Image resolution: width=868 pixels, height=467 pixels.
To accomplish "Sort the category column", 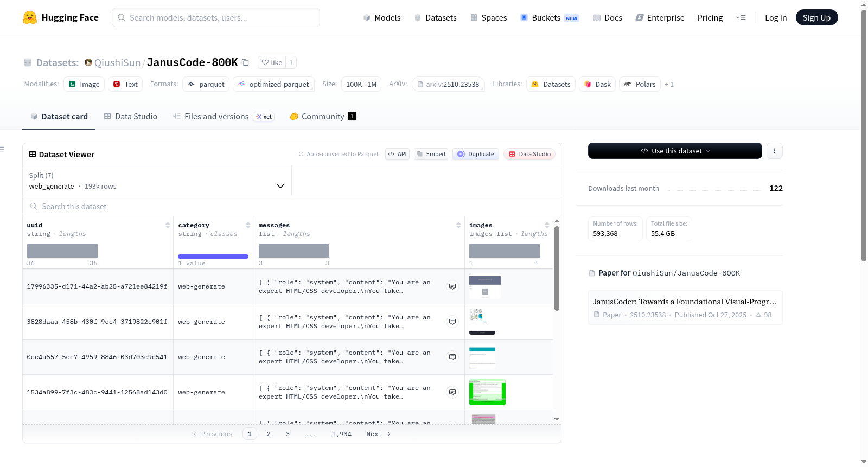I will [x=248, y=225].
